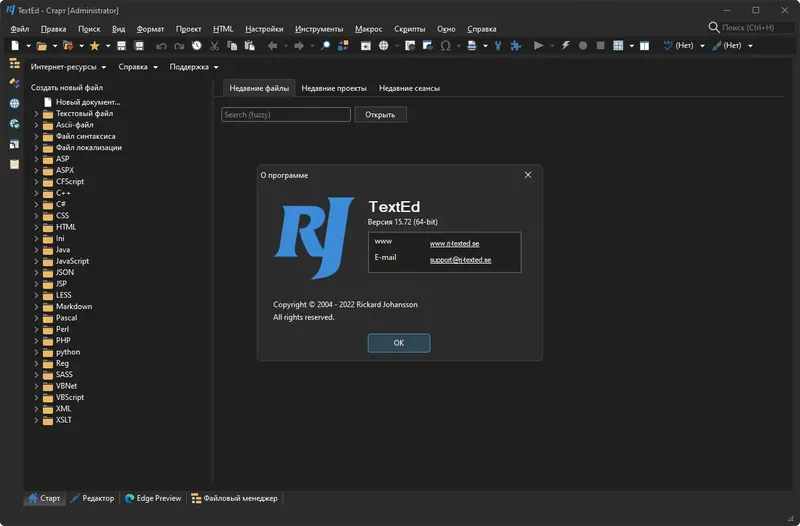Click the puzzle piece plugins icon
The height and width of the screenshot is (526, 800).
coord(516,46)
